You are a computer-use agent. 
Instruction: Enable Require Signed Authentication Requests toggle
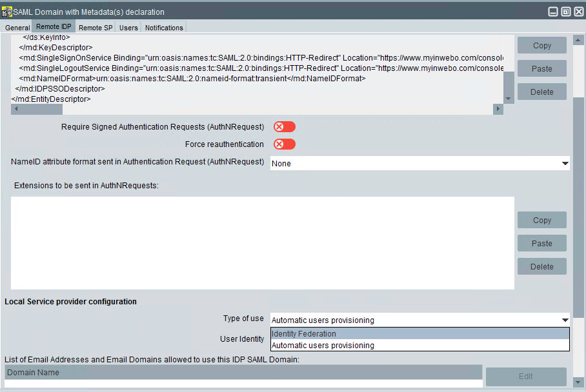[x=284, y=127]
